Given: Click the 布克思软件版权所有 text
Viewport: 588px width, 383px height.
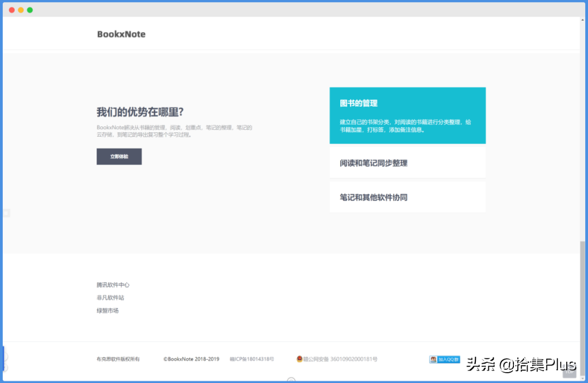Looking at the screenshot, I should click(x=118, y=359).
